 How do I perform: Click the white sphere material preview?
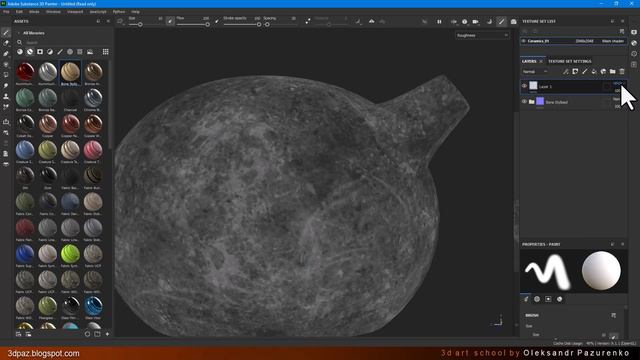click(x=601, y=271)
